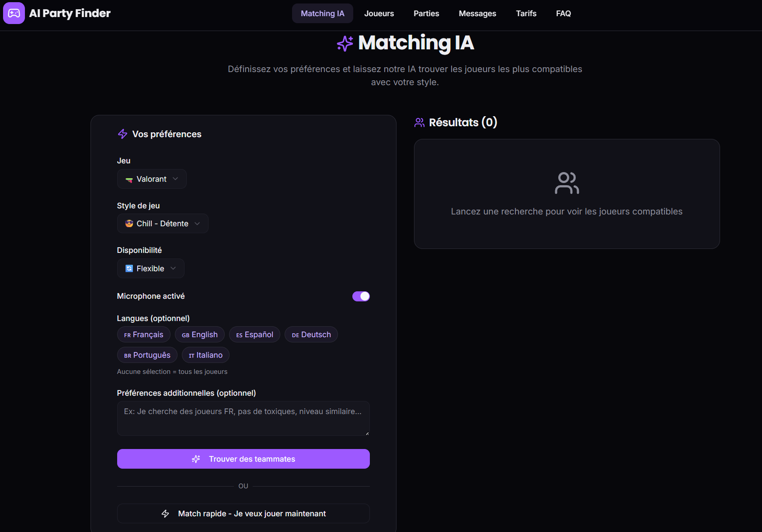The image size is (762, 532).
Task: Click the AI Party Finder gamepad logo
Action: pos(14,13)
